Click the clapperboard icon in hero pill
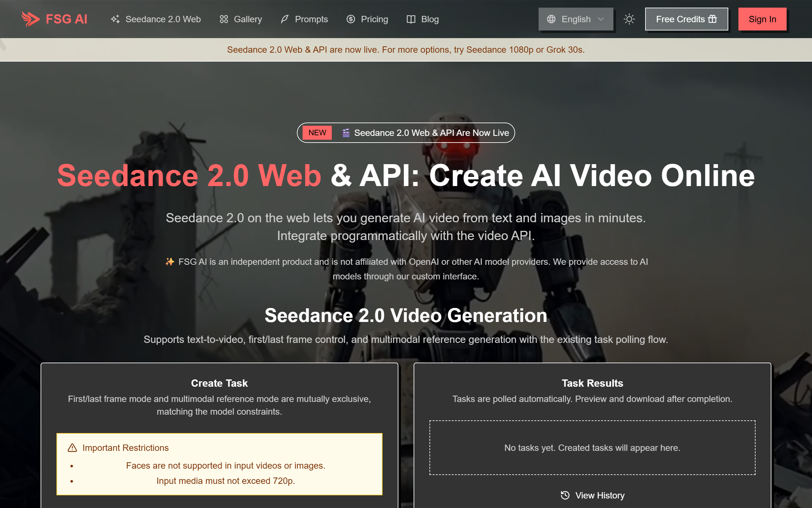 point(346,133)
